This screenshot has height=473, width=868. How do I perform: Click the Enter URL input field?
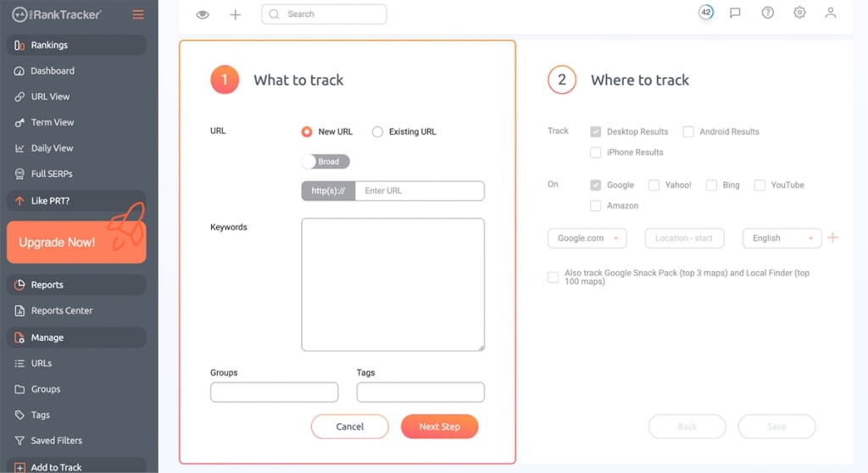click(x=420, y=191)
